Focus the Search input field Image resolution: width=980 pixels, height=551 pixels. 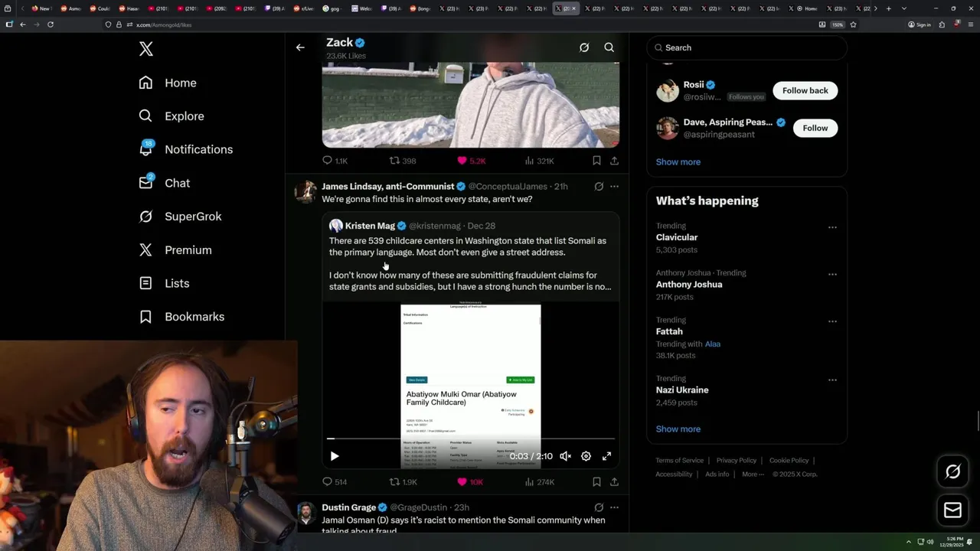[x=747, y=47]
